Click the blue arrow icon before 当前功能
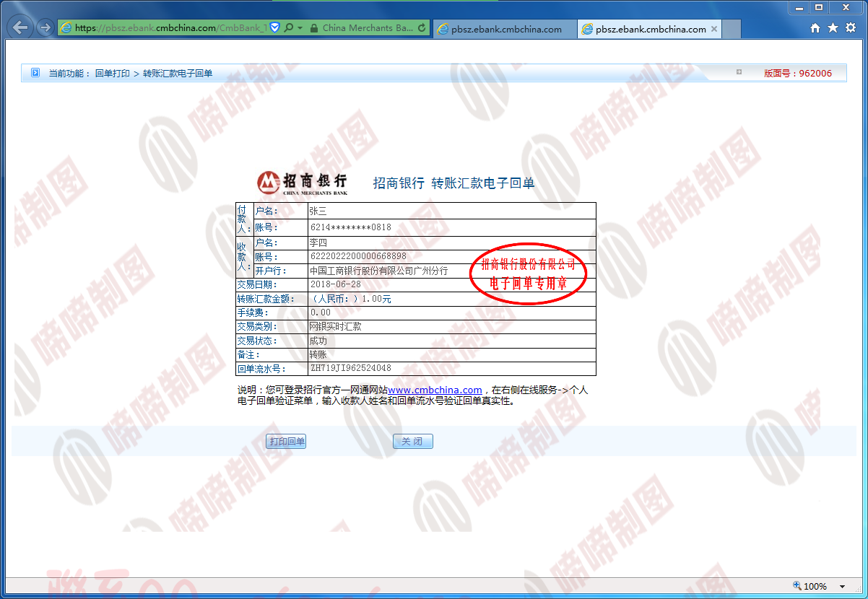 (35, 73)
